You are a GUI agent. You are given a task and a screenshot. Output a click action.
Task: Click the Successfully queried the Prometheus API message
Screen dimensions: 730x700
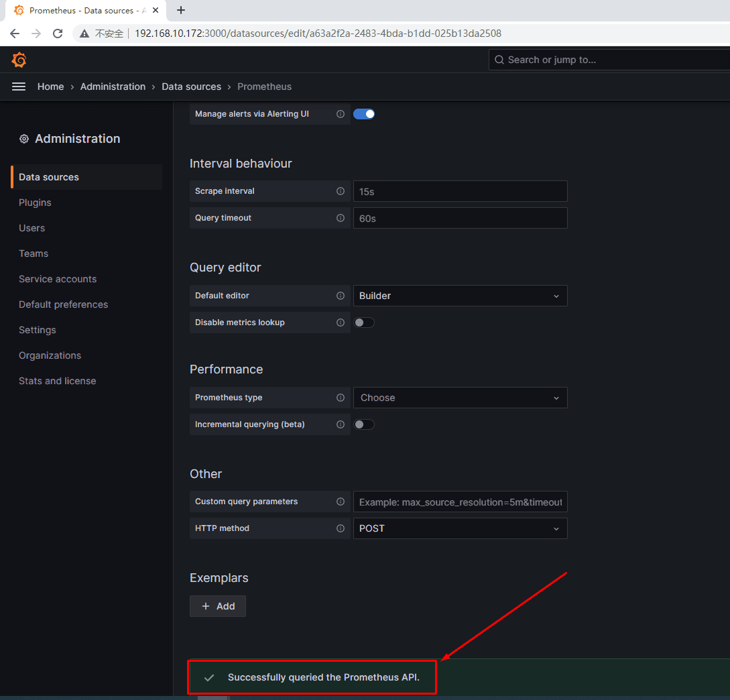[x=324, y=677]
